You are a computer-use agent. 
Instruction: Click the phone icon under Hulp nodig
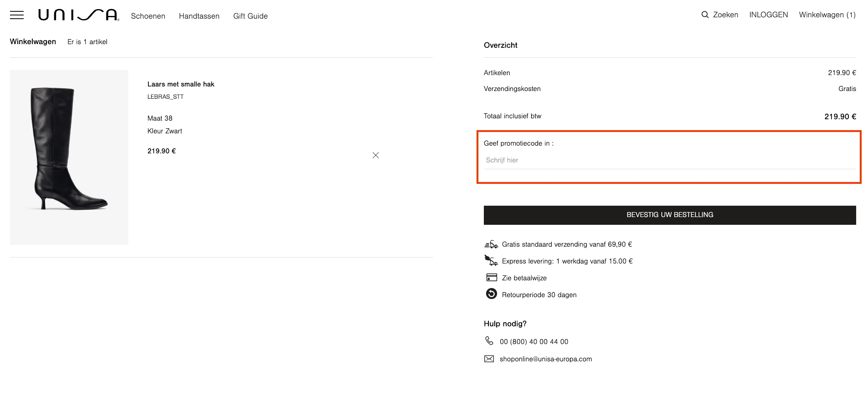point(489,341)
